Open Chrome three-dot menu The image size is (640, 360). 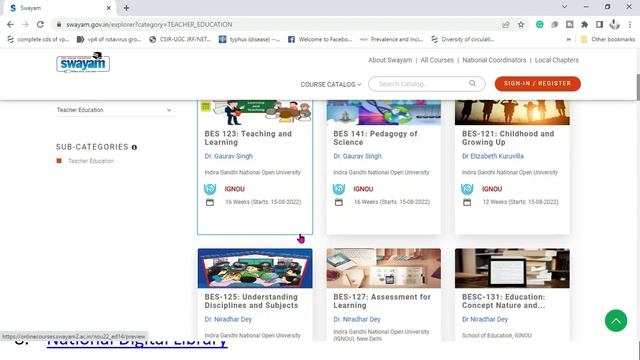630,24
